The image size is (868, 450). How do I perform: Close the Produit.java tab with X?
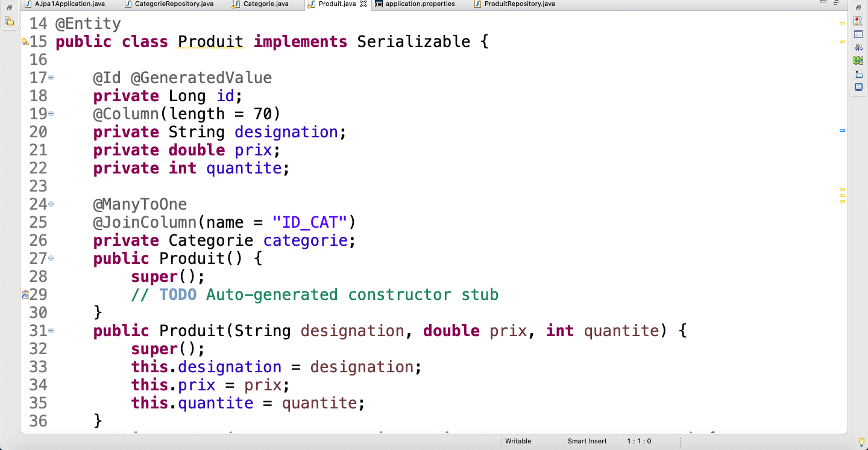coord(363,4)
